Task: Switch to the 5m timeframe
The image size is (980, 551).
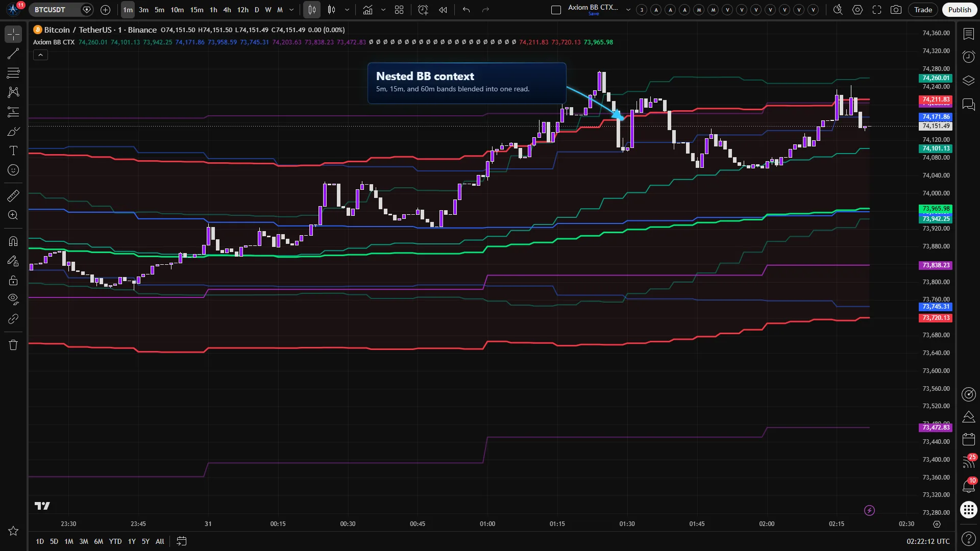Action: coord(159,10)
